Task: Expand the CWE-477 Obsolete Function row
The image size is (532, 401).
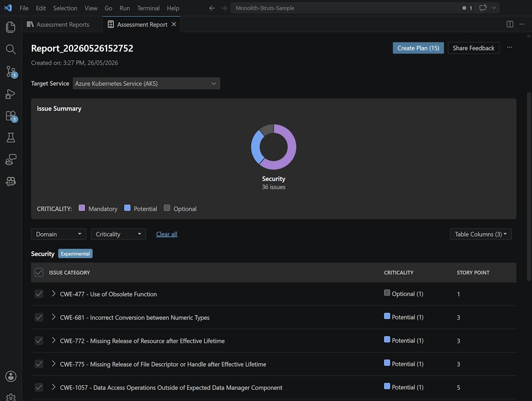Action: pos(54,294)
